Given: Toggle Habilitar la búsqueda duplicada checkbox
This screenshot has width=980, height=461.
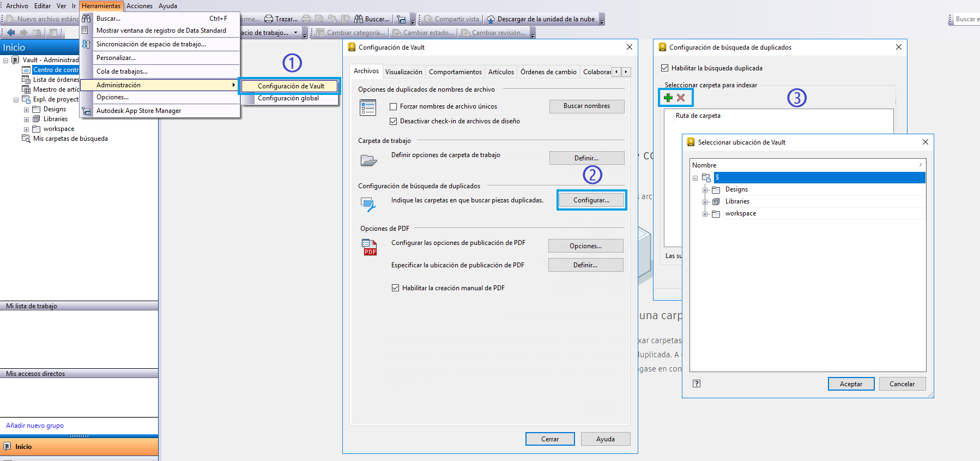Looking at the screenshot, I should pyautogui.click(x=665, y=68).
